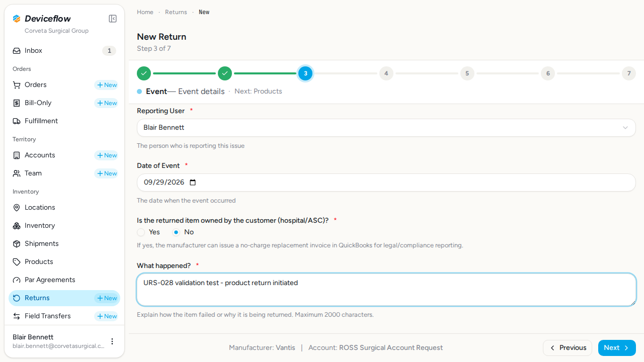The width and height of the screenshot is (644, 362).
Task: Open the Fulfillment sidebar item
Action: tap(64, 121)
